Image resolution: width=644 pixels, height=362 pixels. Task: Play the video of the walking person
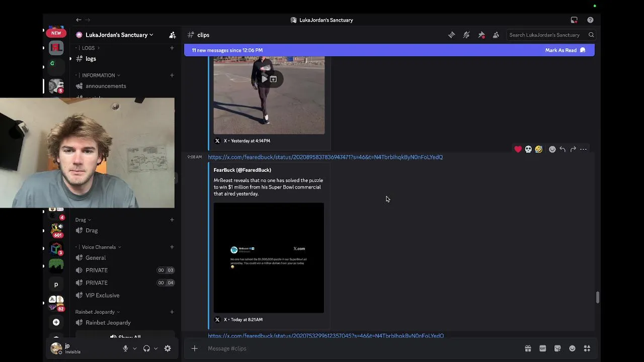point(264,79)
